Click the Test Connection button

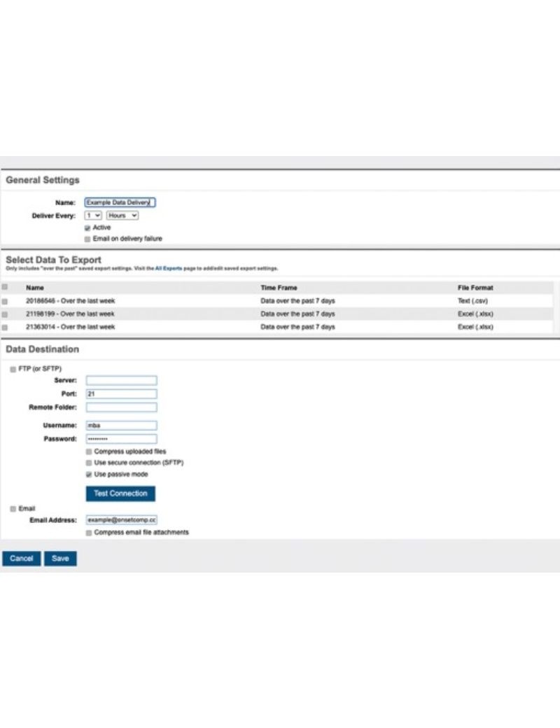(120, 493)
